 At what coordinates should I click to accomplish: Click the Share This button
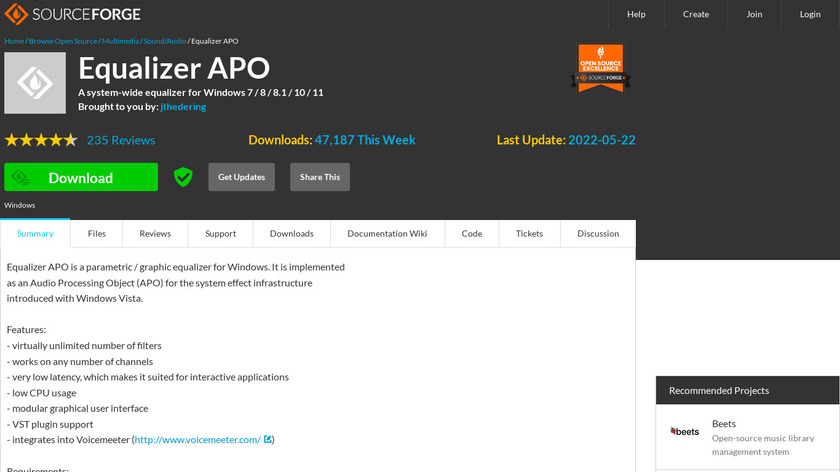tap(320, 177)
